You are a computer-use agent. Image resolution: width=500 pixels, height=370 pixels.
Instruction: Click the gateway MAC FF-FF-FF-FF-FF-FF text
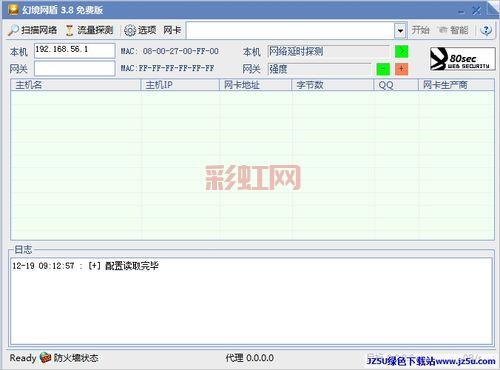pos(176,68)
